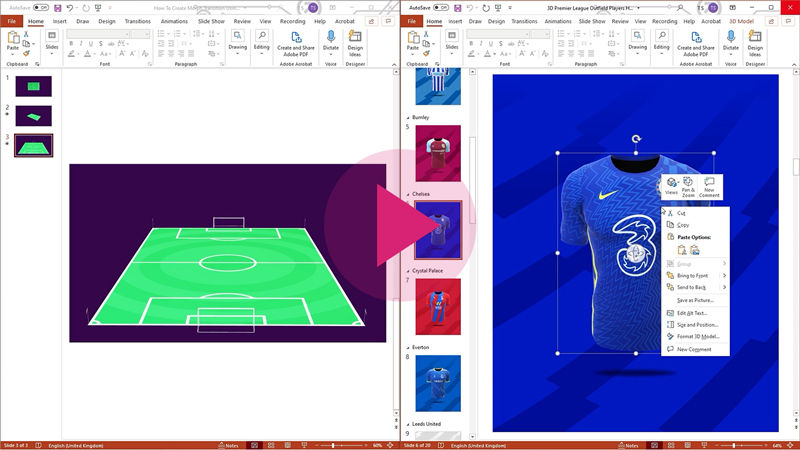Select the Crystal Palace red shirt slide thumbnail
The height and width of the screenshot is (450, 800).
pyautogui.click(x=437, y=306)
